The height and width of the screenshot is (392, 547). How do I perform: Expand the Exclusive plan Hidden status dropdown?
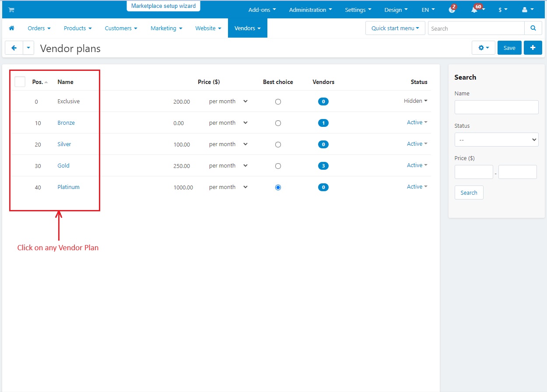tap(415, 101)
